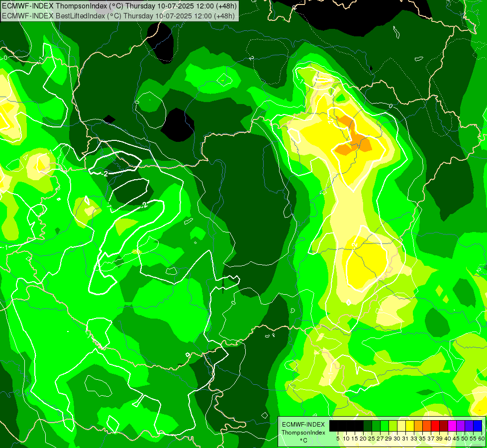
Task: Click legend tick value '35'
Action: (423, 439)
